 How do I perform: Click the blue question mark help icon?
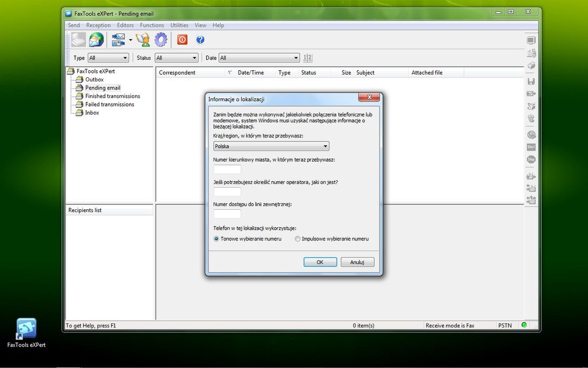tap(200, 40)
